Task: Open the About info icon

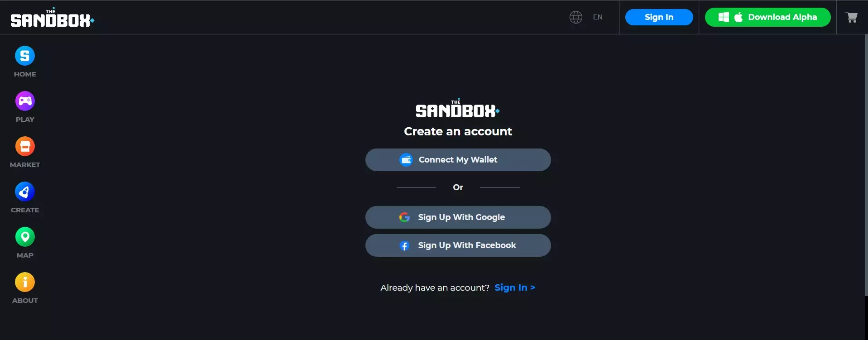Action: click(x=25, y=282)
